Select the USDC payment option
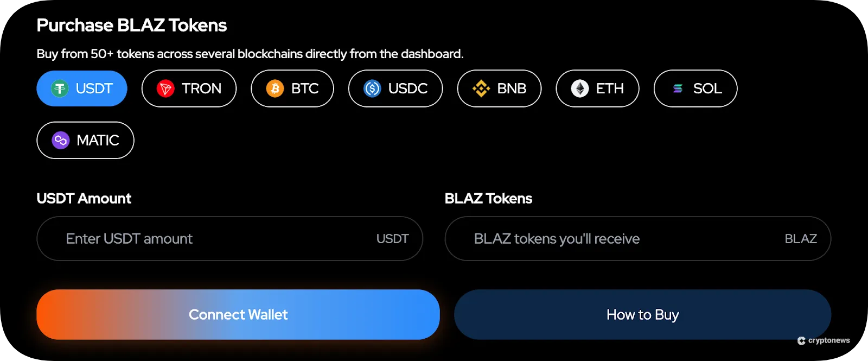 (x=395, y=88)
